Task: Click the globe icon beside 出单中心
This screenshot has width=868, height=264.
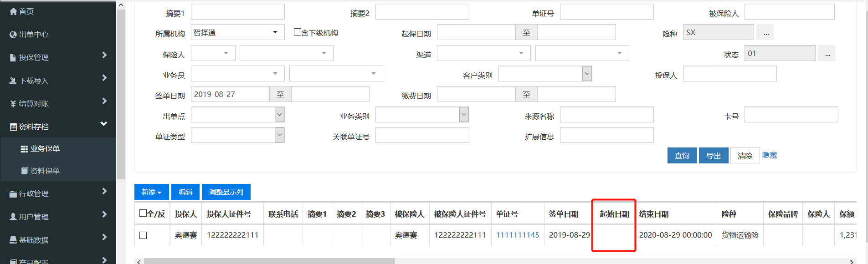Action: pyautogui.click(x=13, y=34)
